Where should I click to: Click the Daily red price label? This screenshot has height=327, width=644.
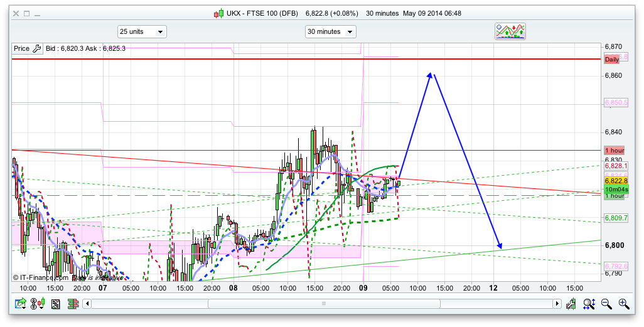click(x=611, y=59)
